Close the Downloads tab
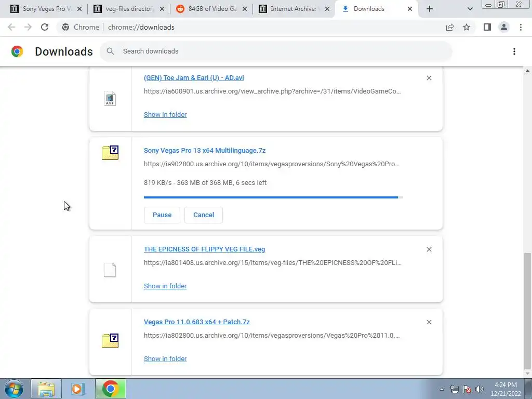The width and height of the screenshot is (532, 399). [x=410, y=9]
